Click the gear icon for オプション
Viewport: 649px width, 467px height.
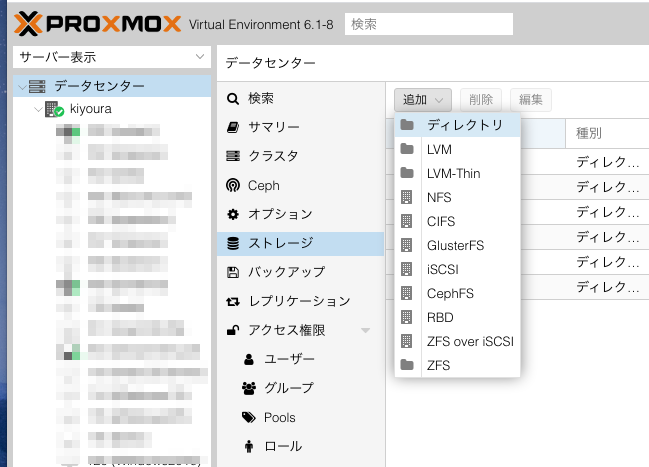(x=233, y=214)
